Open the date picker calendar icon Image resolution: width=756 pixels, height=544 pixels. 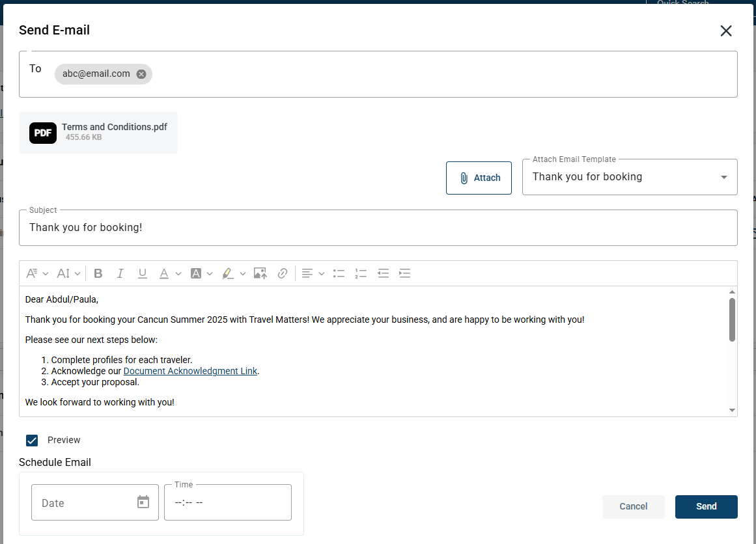click(x=143, y=502)
